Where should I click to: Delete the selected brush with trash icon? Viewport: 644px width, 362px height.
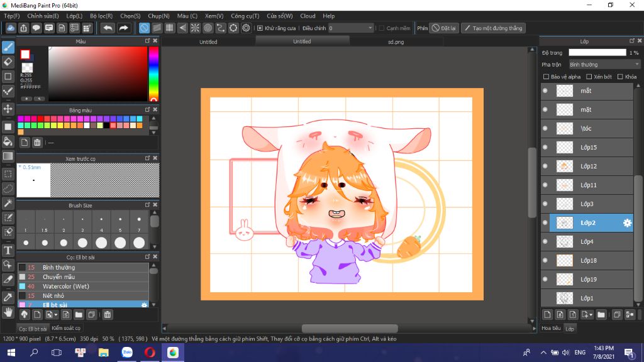[x=107, y=315]
